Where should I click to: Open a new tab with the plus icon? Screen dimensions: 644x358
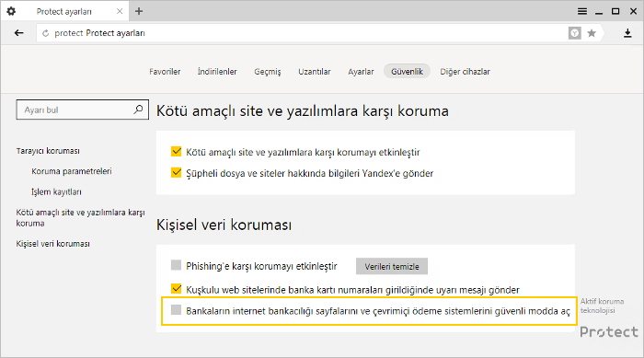pos(139,12)
